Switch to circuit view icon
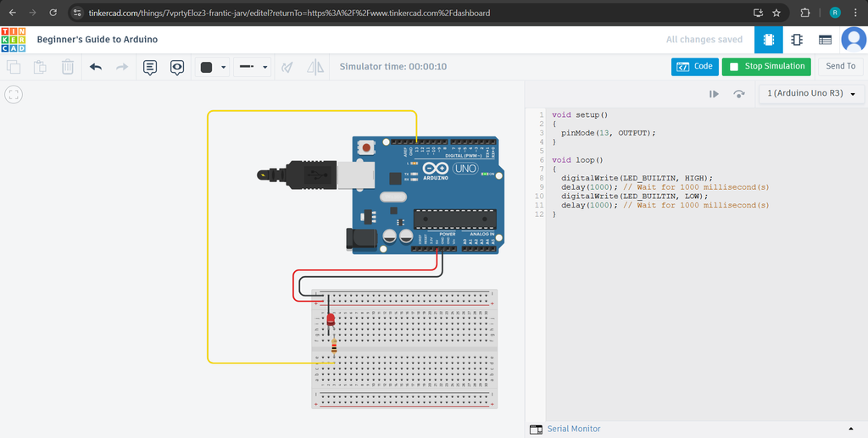 point(768,40)
